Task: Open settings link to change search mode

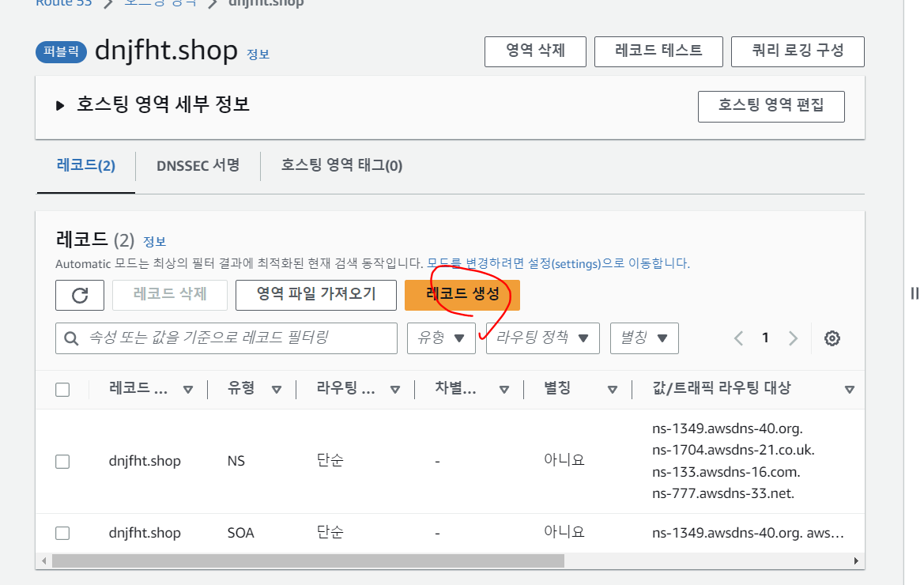Action: pyautogui.click(x=559, y=263)
